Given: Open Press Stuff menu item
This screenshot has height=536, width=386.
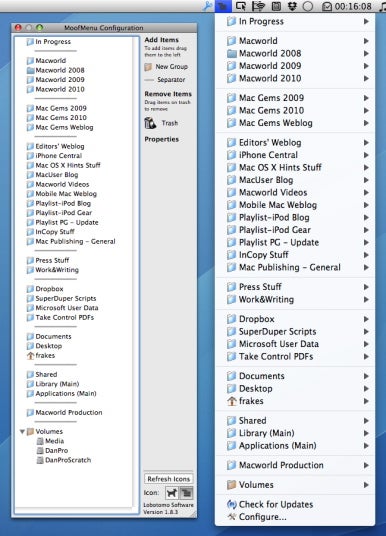Looking at the screenshot, I should pos(295,287).
